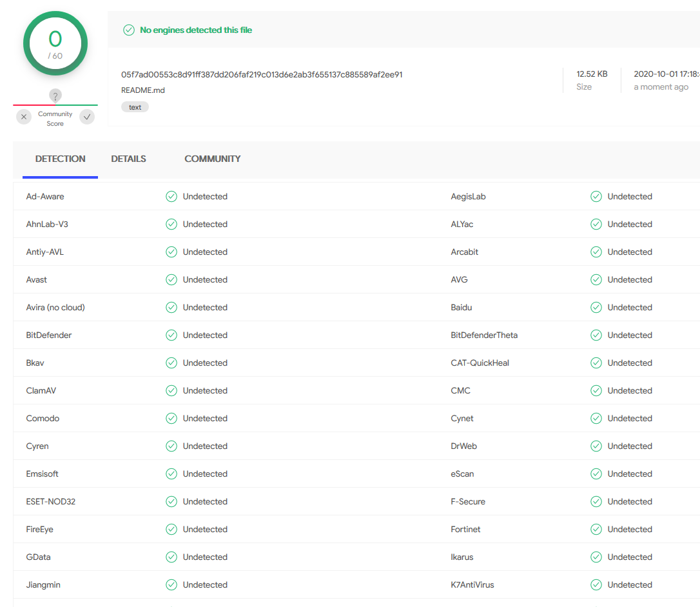
Task: Click the Comodo undetected check icon
Action: 171,418
